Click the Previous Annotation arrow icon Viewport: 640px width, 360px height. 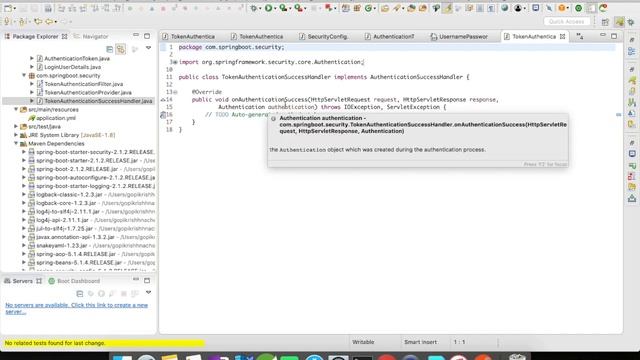point(22,21)
